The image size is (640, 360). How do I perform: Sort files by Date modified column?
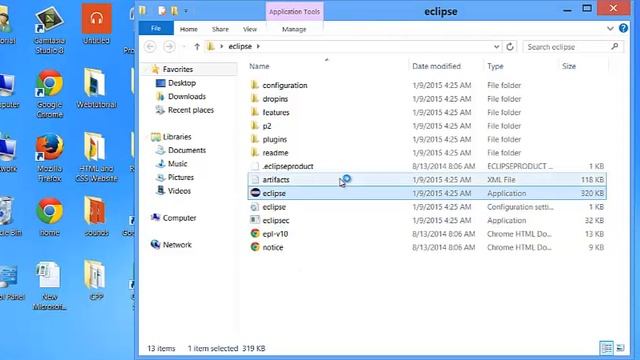(x=436, y=66)
